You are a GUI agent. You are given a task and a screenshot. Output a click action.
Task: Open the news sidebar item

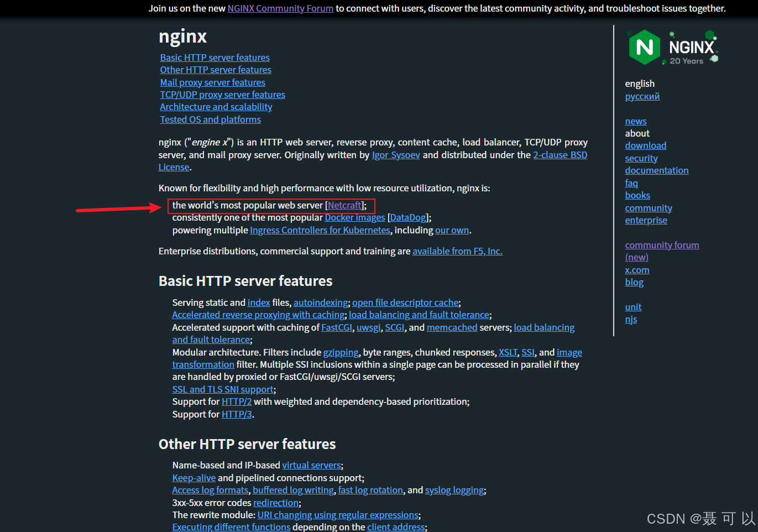pyautogui.click(x=636, y=121)
